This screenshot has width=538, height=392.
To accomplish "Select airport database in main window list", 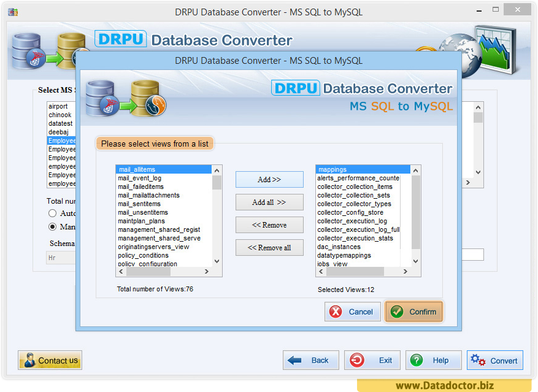I will pyautogui.click(x=61, y=106).
